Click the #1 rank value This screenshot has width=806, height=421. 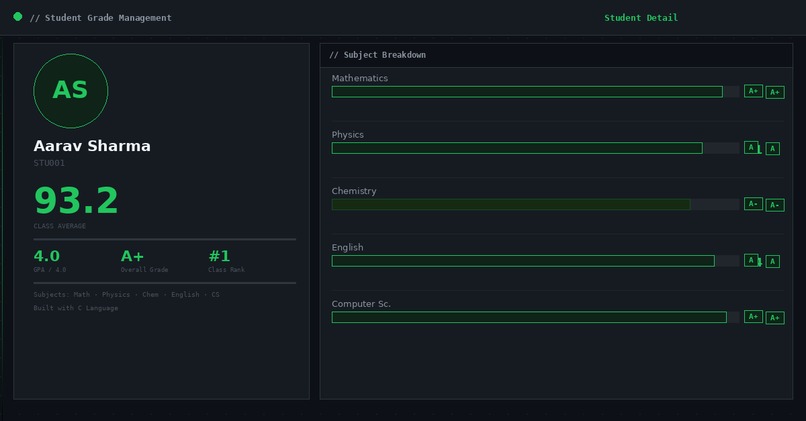tap(219, 256)
